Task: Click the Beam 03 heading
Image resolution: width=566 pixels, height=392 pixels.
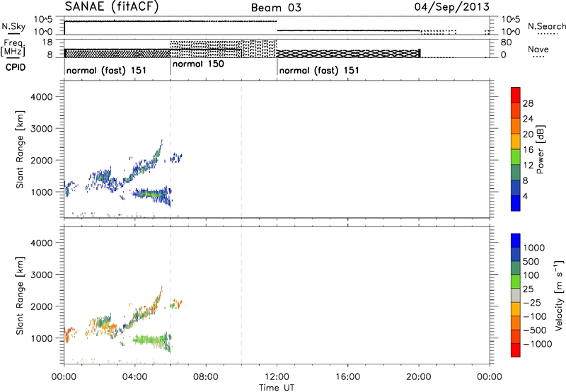Action: coord(276,7)
